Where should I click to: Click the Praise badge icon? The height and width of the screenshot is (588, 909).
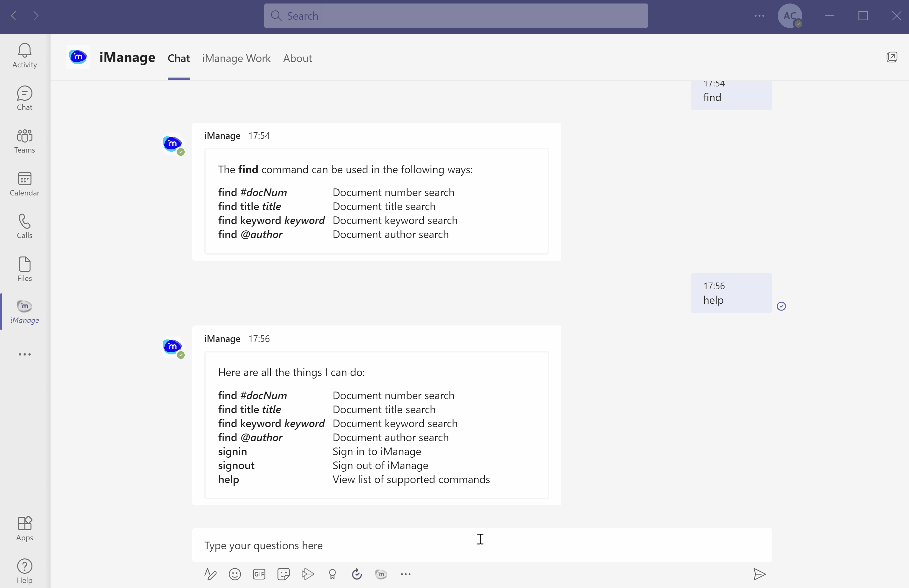click(x=332, y=574)
